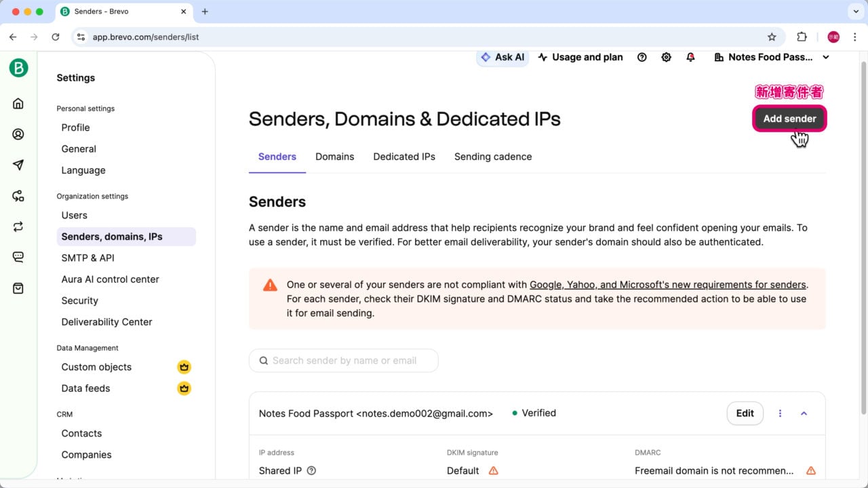Open SMTP & API settings
Image resolution: width=868 pixels, height=488 pixels.
[x=87, y=258]
